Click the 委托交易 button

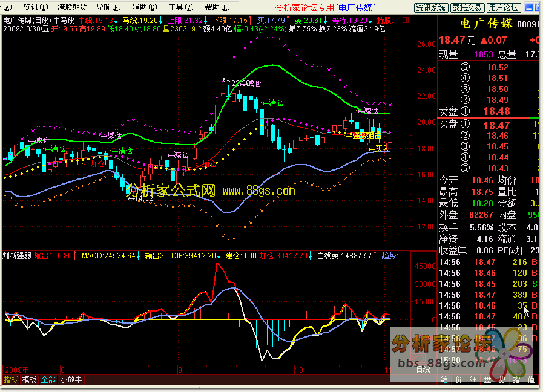click(x=467, y=8)
